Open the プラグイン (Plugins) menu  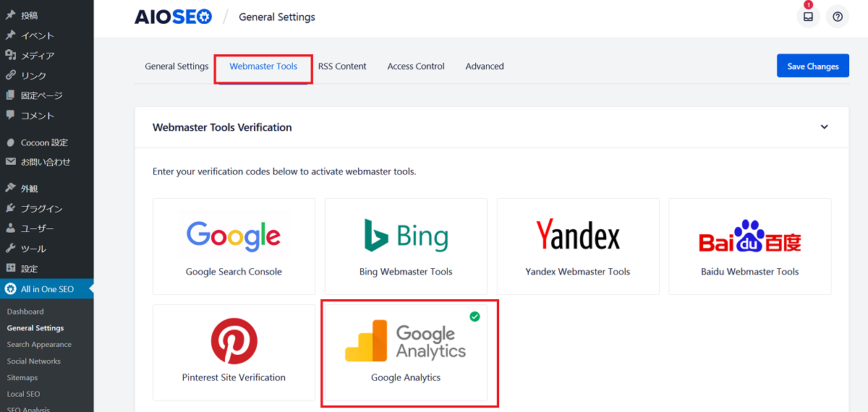pos(41,209)
